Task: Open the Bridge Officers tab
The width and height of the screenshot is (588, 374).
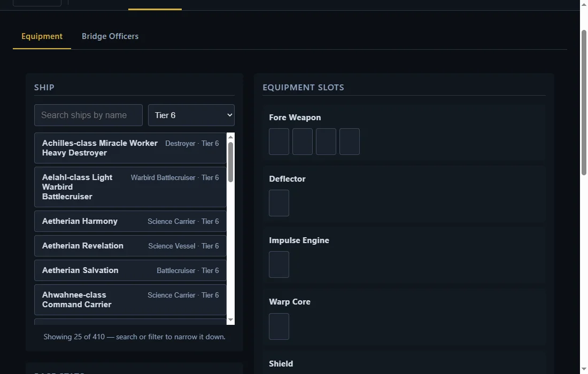Action: [110, 36]
